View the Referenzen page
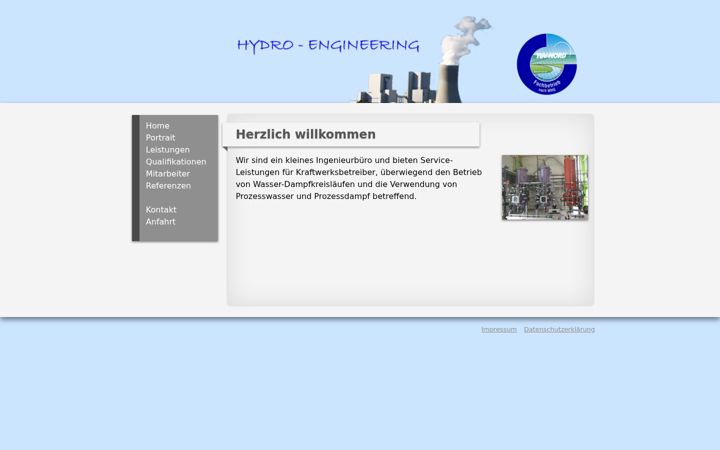The width and height of the screenshot is (720, 450). tap(168, 186)
